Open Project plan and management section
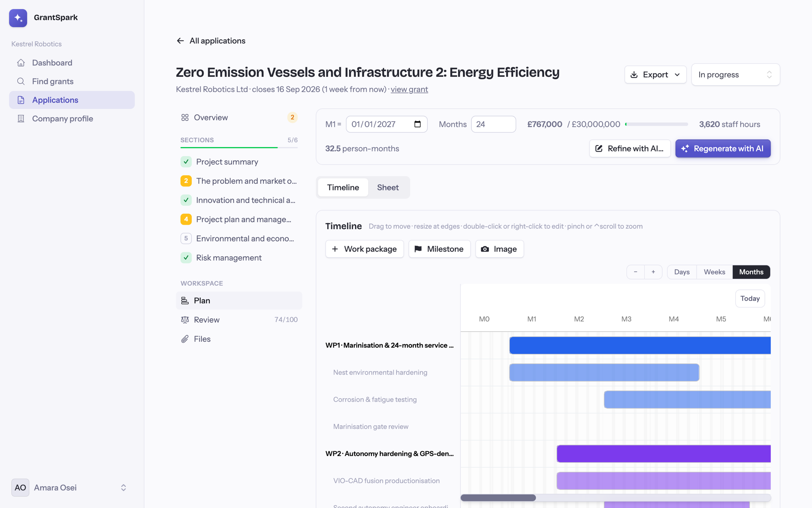The image size is (812, 508). [x=239, y=219]
